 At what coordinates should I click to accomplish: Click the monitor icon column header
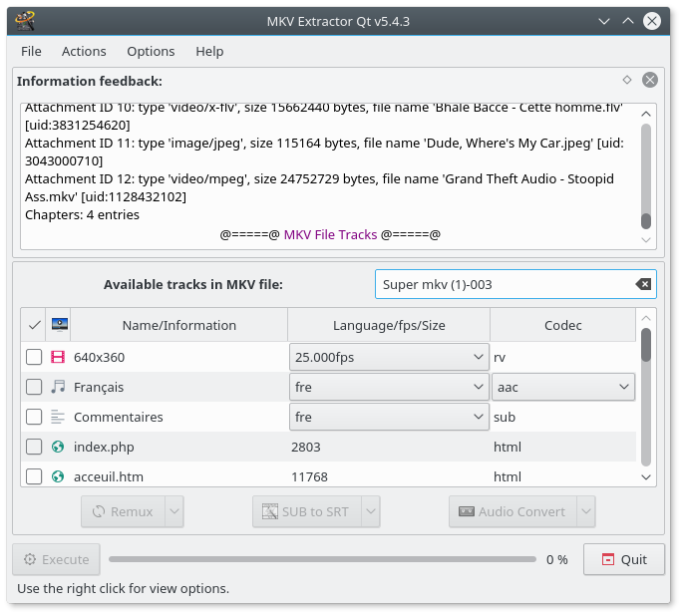[59, 325]
